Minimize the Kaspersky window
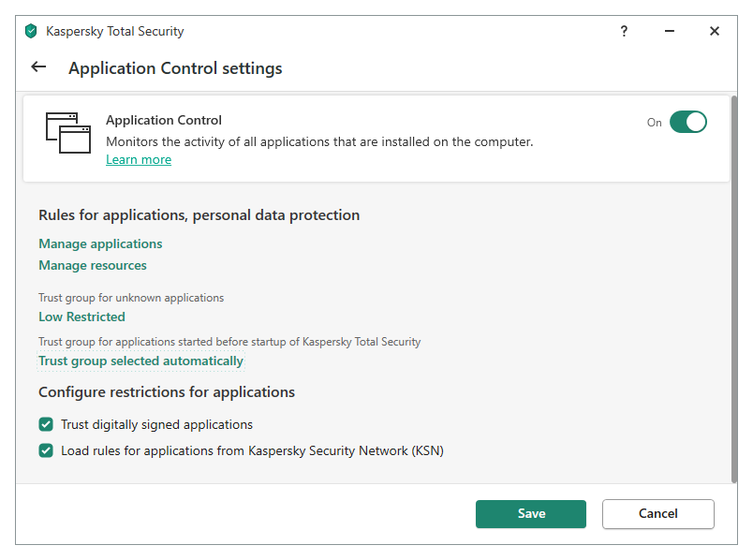This screenshot has height=560, width=753. pos(669,31)
